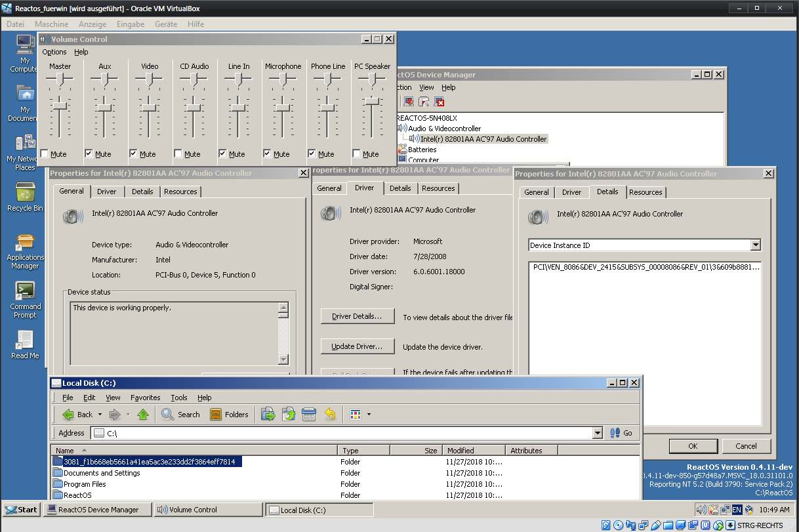Go up one folder level in Local Disk
This screenshot has height=532, width=799.
pos(143,415)
